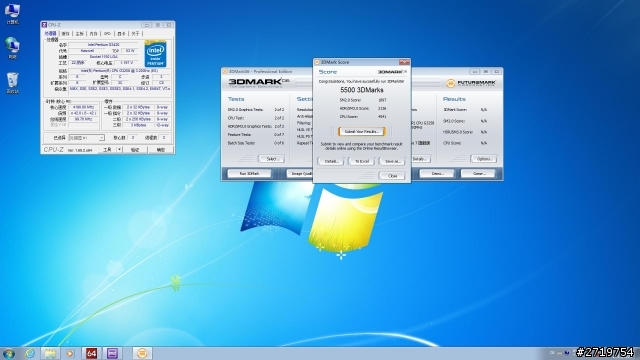This screenshot has width=640, height=360.
Task: Click the processor name field in CPU-Z
Action: [x=104, y=44]
